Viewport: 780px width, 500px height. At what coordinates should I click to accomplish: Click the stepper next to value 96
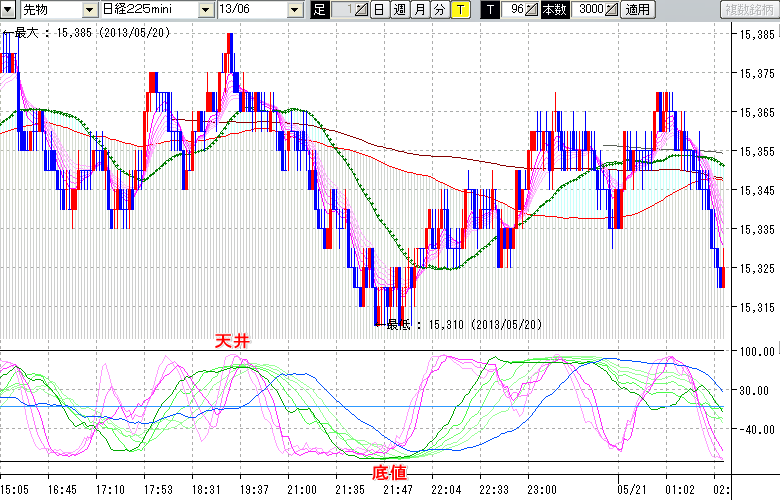(x=533, y=10)
